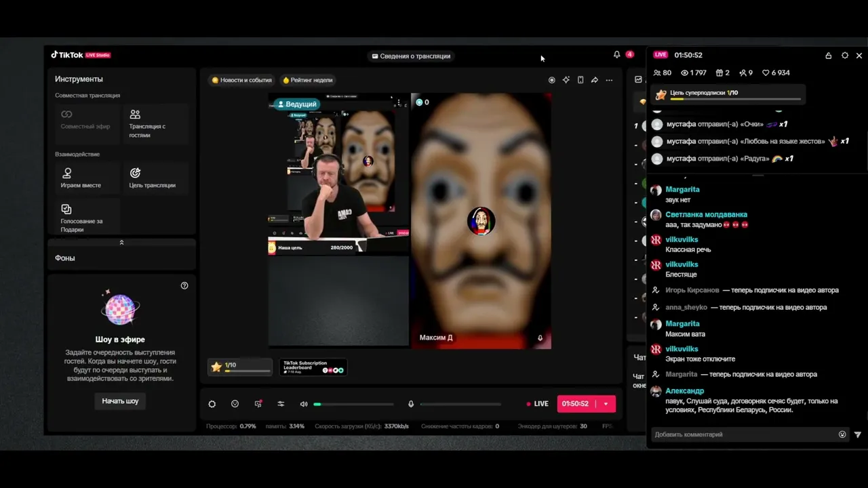Mute the microphone icon in the bottom bar
The height and width of the screenshot is (488, 868).
coord(411,404)
